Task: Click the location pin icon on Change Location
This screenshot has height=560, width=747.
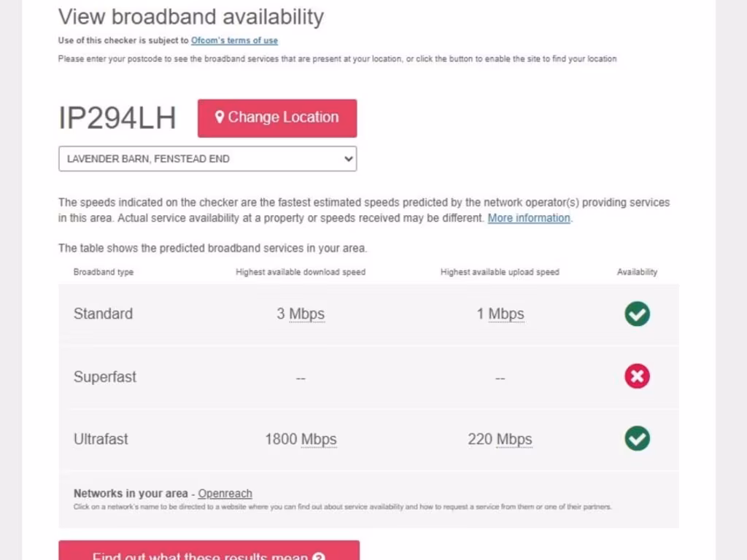Action: coord(219,117)
